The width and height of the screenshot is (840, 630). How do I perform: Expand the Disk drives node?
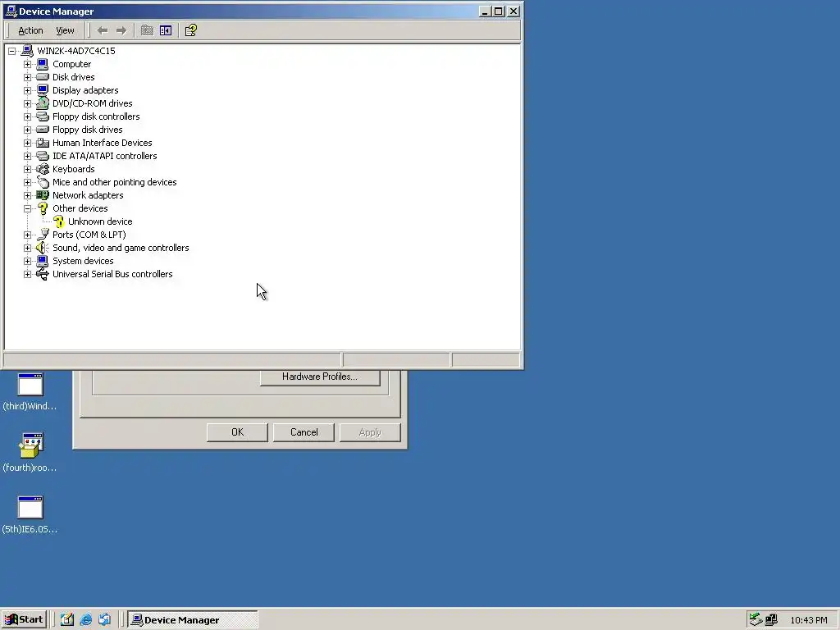click(27, 77)
